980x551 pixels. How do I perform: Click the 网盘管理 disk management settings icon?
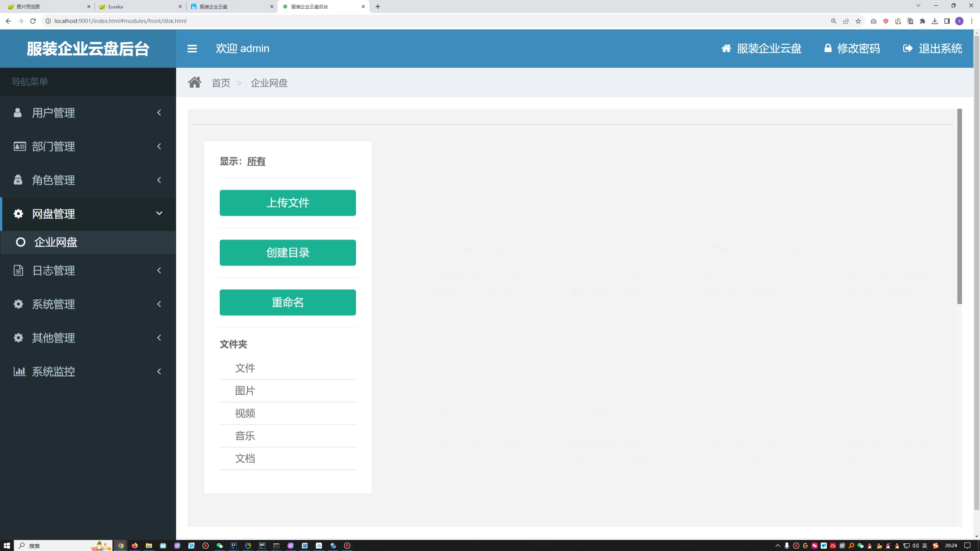tap(19, 213)
